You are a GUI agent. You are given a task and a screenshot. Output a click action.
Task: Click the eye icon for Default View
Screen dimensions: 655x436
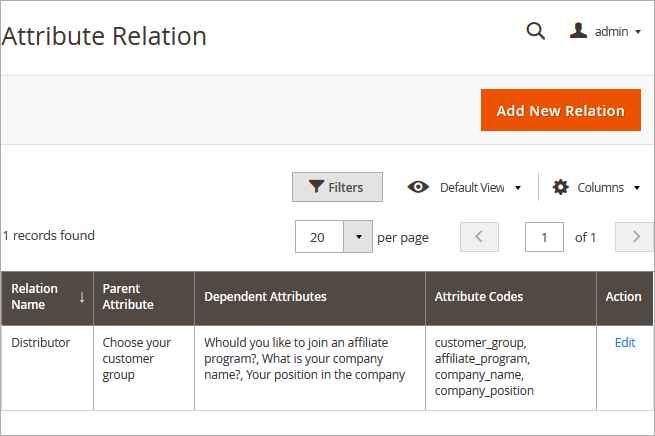tap(418, 187)
